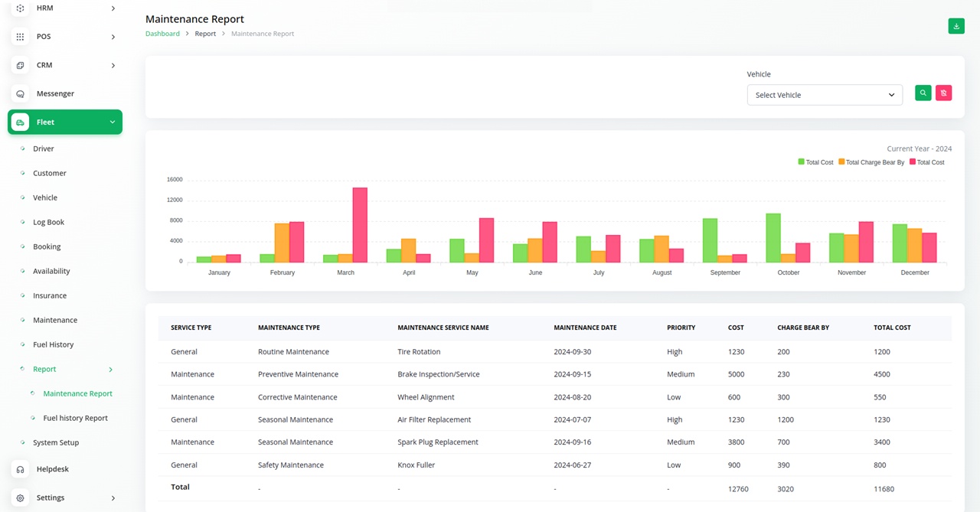Open the Log Book menu item
This screenshot has height=512, width=980.
click(48, 222)
